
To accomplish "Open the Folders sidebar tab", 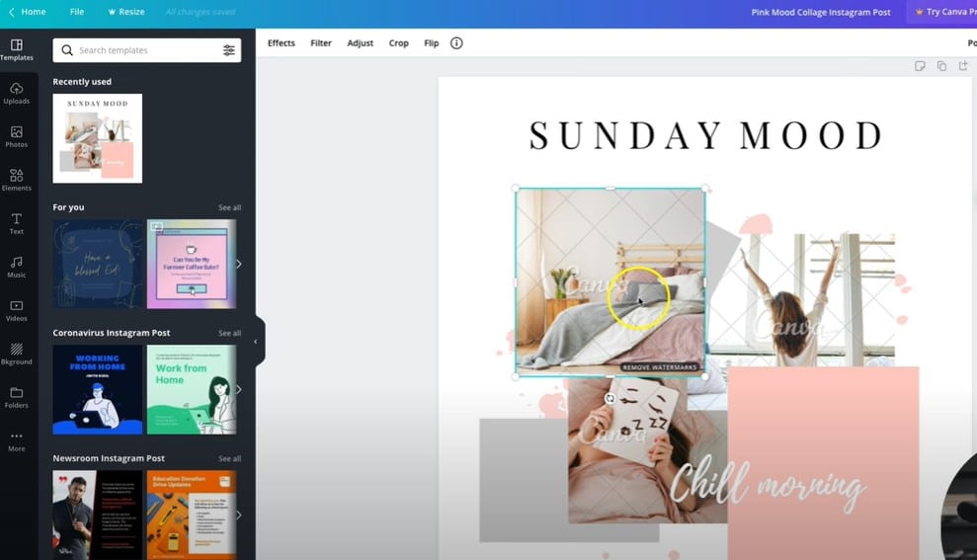I will [x=17, y=397].
